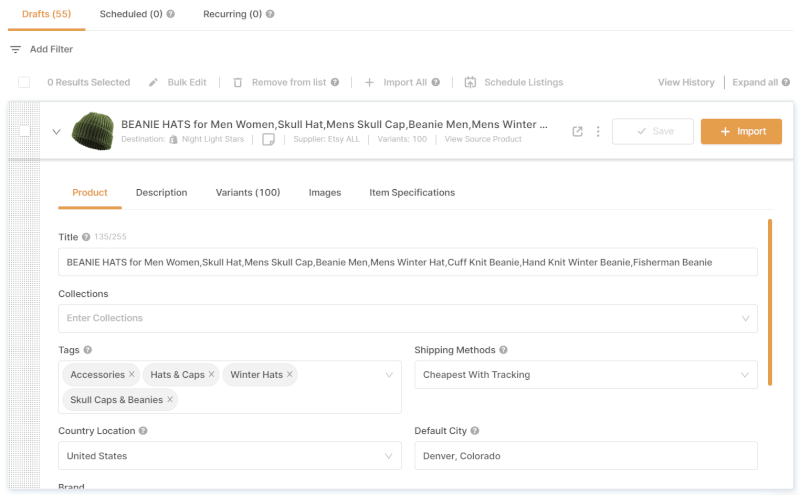Screen dimensions: 800x495
Task: Open the Variants (100) tab
Action: (x=248, y=193)
